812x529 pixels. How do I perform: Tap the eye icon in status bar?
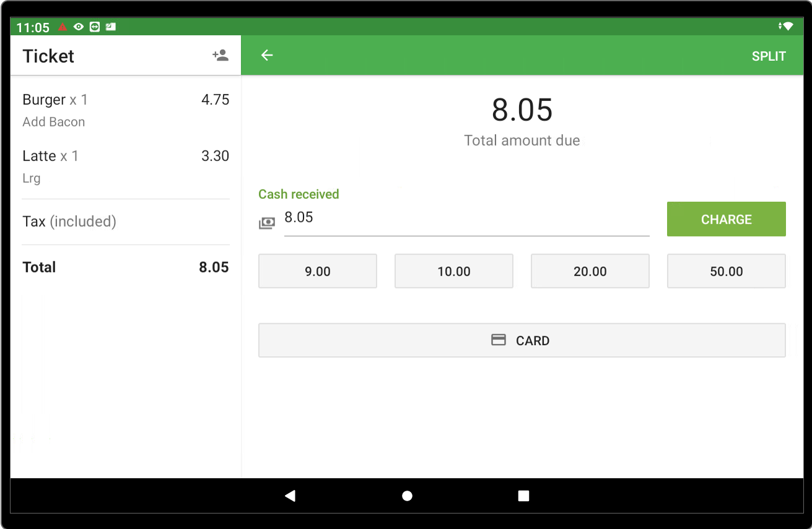(79, 27)
